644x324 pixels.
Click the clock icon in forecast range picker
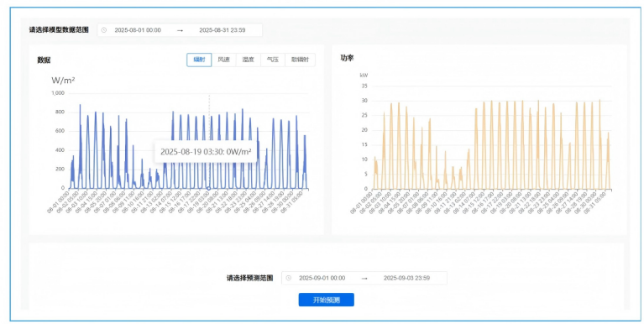[288, 278]
